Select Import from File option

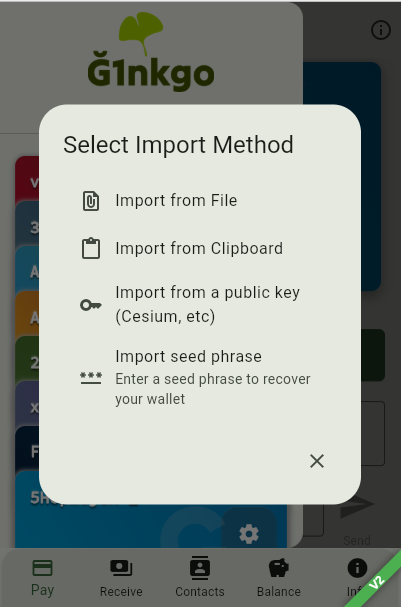point(200,201)
